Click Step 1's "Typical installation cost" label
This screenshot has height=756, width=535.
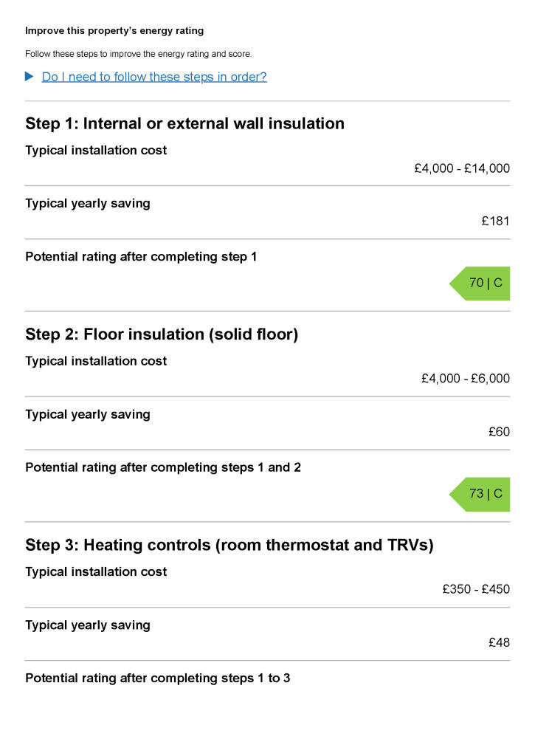pyautogui.click(x=96, y=151)
